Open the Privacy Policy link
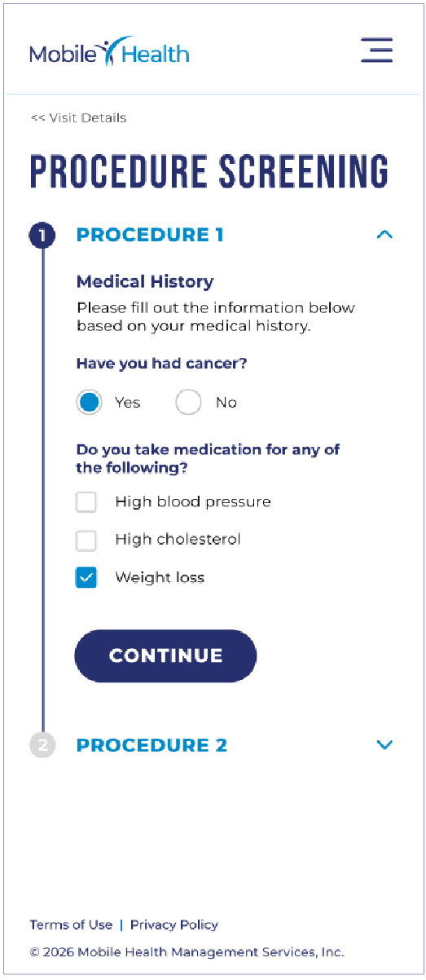This screenshot has width=426, height=980. pos(174,925)
